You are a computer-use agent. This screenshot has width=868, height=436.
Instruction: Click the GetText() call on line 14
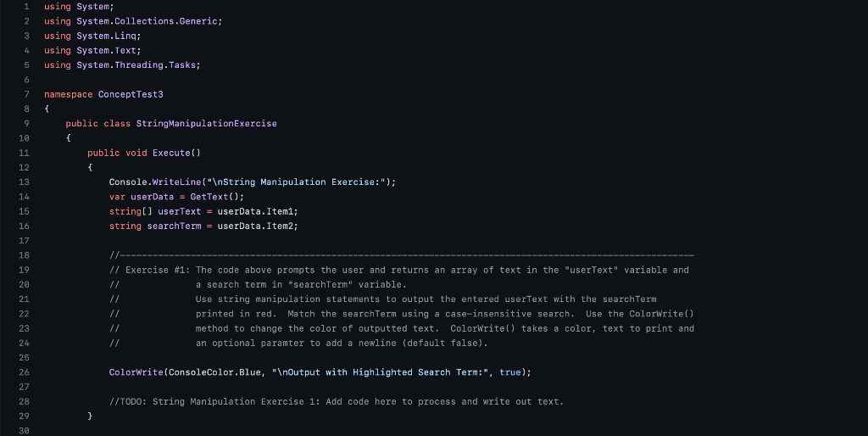point(217,197)
